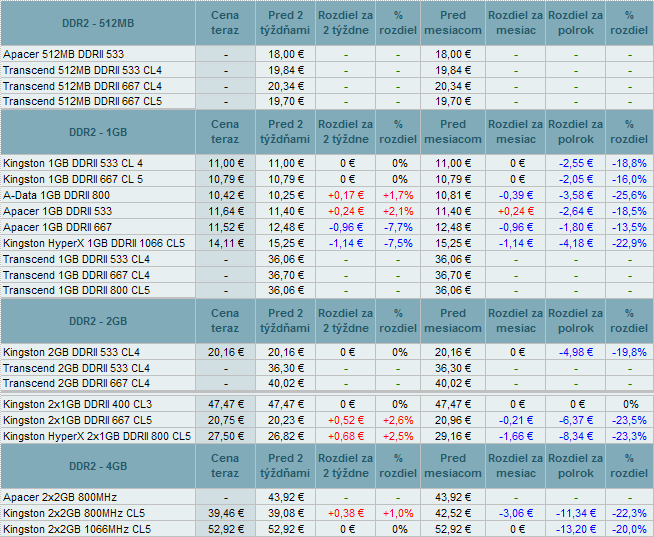Click Kingston HyperX 2x1GB DDRII 800 CL5 name
This screenshot has height=537, width=654.
pyautogui.click(x=97, y=436)
